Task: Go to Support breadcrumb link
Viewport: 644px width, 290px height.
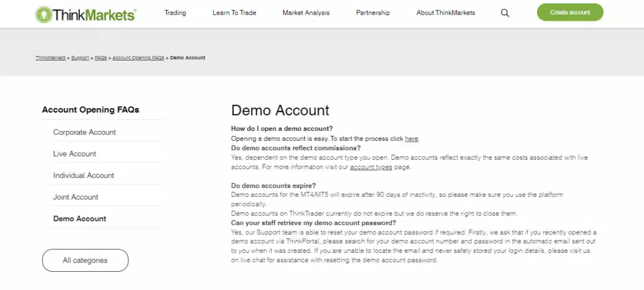Action: click(80, 58)
